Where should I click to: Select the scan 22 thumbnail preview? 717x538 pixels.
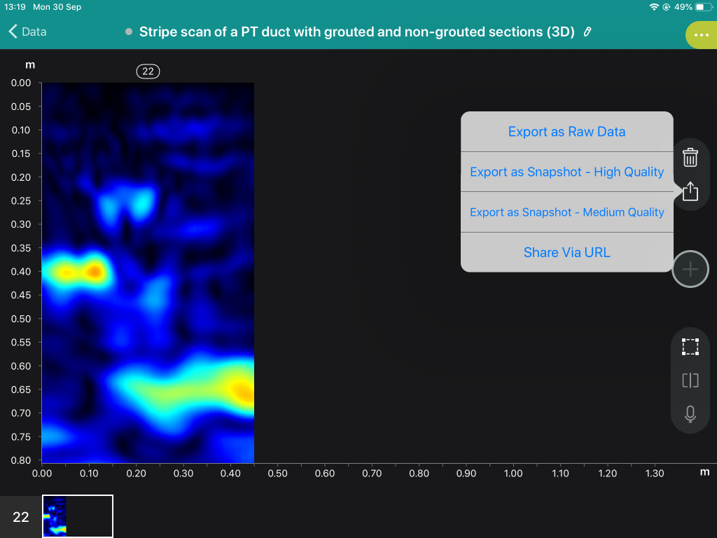77,516
